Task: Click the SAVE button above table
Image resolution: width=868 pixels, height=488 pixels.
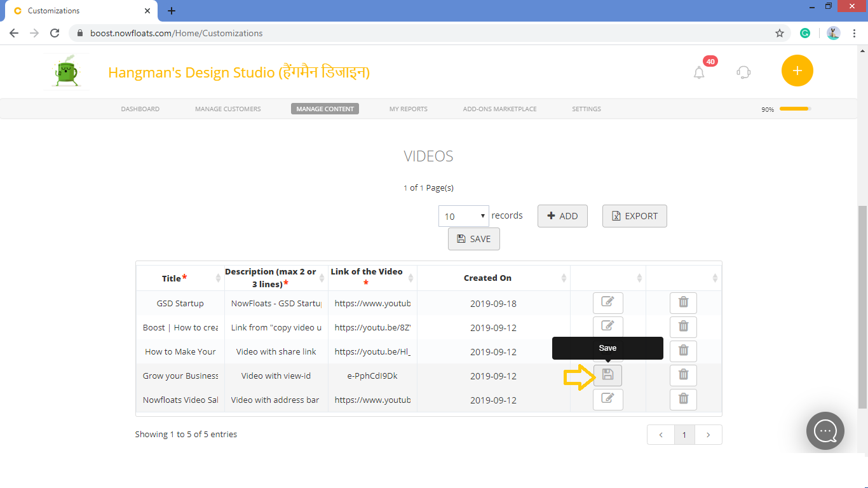Action: 474,239
